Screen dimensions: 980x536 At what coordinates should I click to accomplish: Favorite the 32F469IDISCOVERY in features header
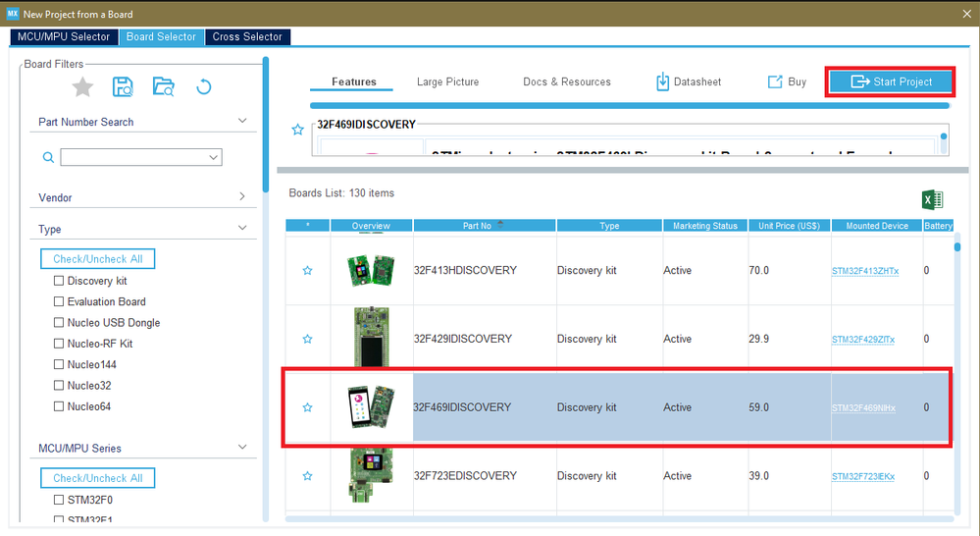pyautogui.click(x=297, y=130)
